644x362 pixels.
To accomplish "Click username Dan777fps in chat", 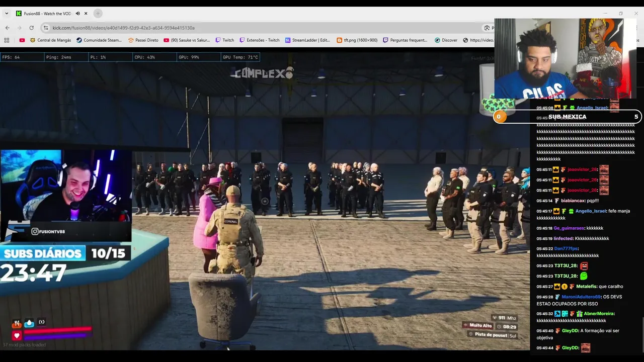I will (566, 249).
